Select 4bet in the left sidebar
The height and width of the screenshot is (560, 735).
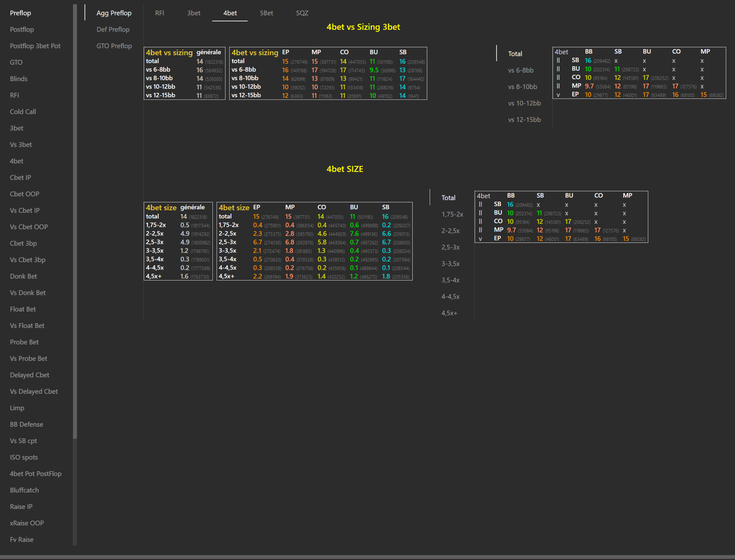coord(17,161)
